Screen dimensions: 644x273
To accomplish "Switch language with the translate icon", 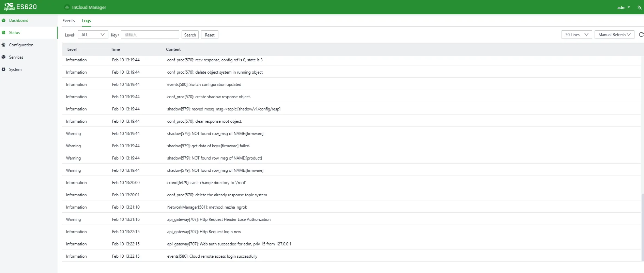I will 639,7.
